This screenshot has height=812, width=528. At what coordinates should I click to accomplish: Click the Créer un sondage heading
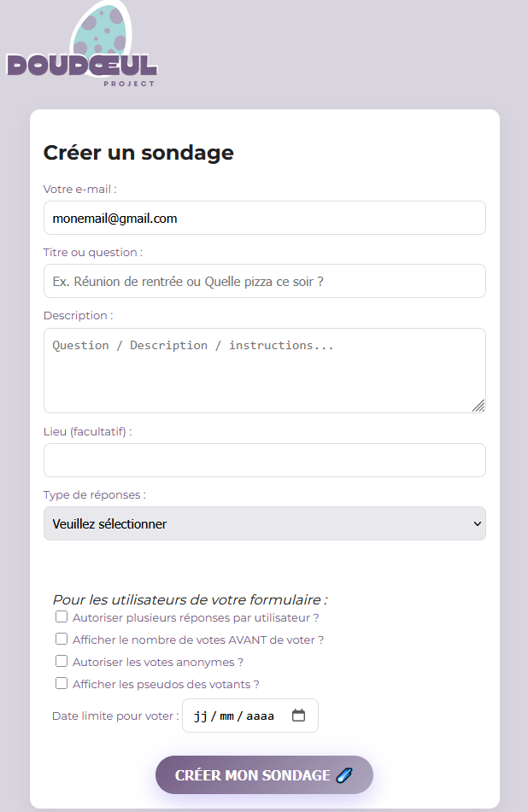(138, 153)
